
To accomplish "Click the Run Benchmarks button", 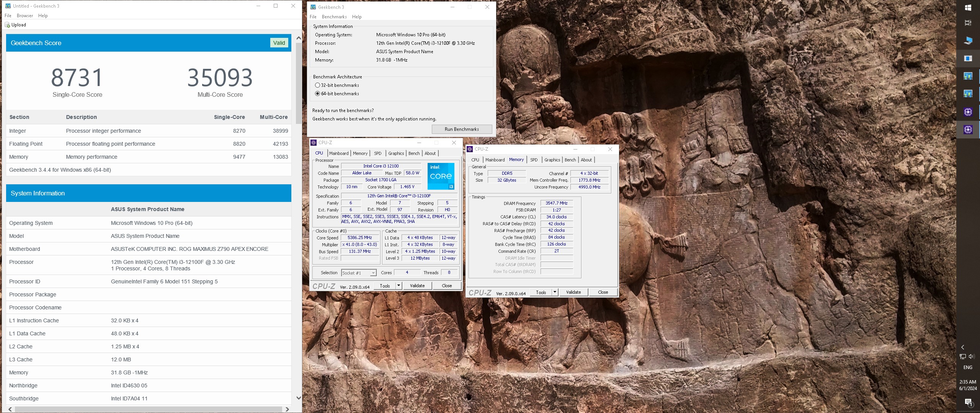I will 462,129.
